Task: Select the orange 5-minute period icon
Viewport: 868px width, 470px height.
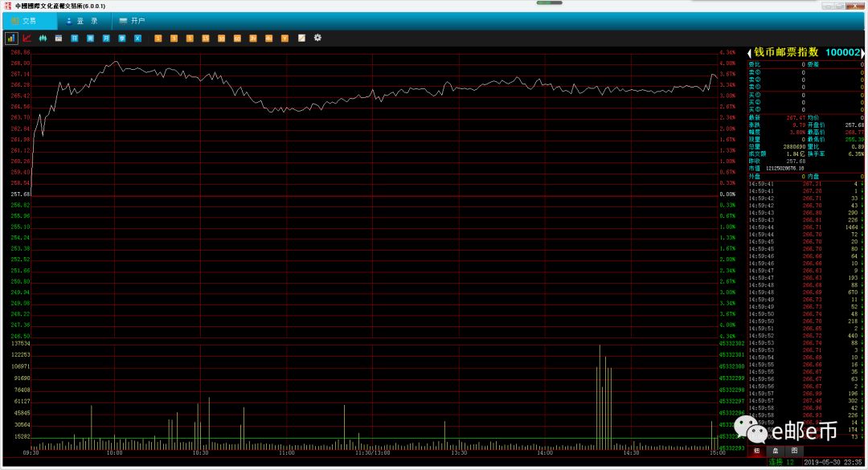Action: pos(190,39)
